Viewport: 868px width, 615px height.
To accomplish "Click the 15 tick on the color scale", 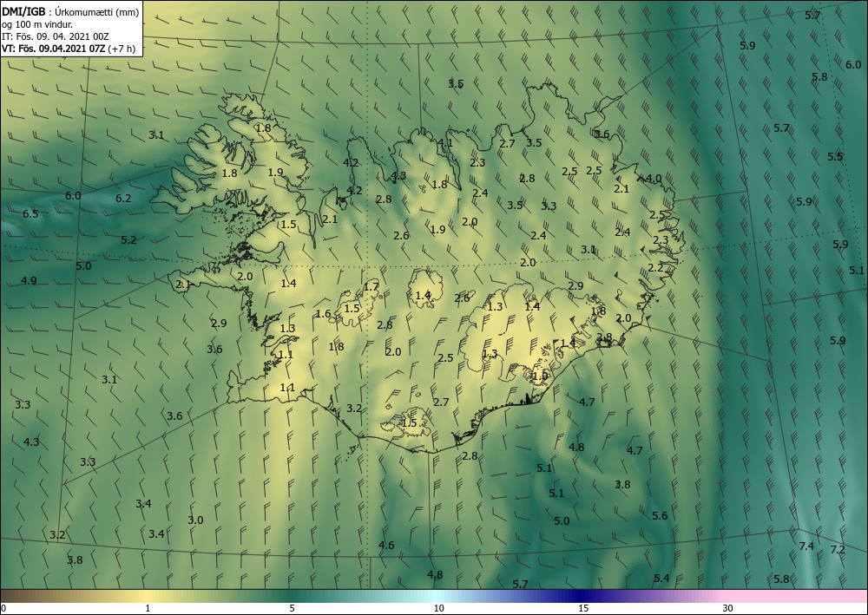I will pos(583,608).
